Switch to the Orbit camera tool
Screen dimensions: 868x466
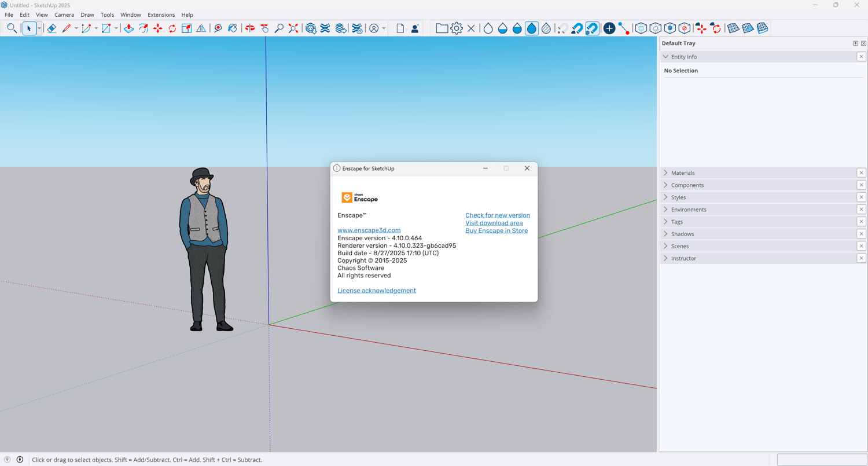coord(250,28)
